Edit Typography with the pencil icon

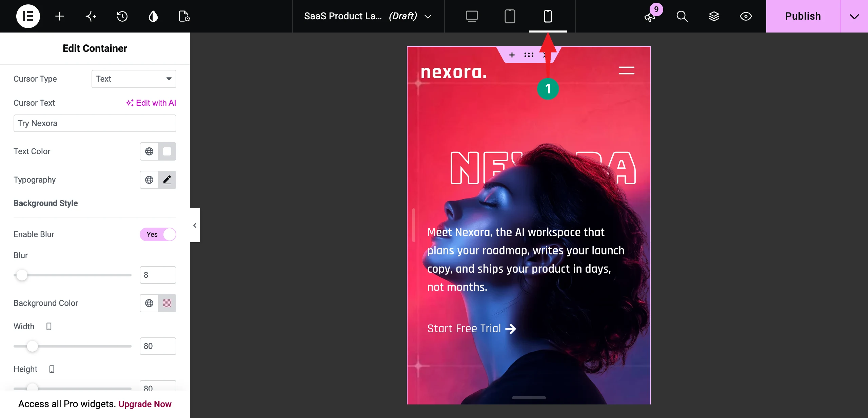(x=167, y=180)
